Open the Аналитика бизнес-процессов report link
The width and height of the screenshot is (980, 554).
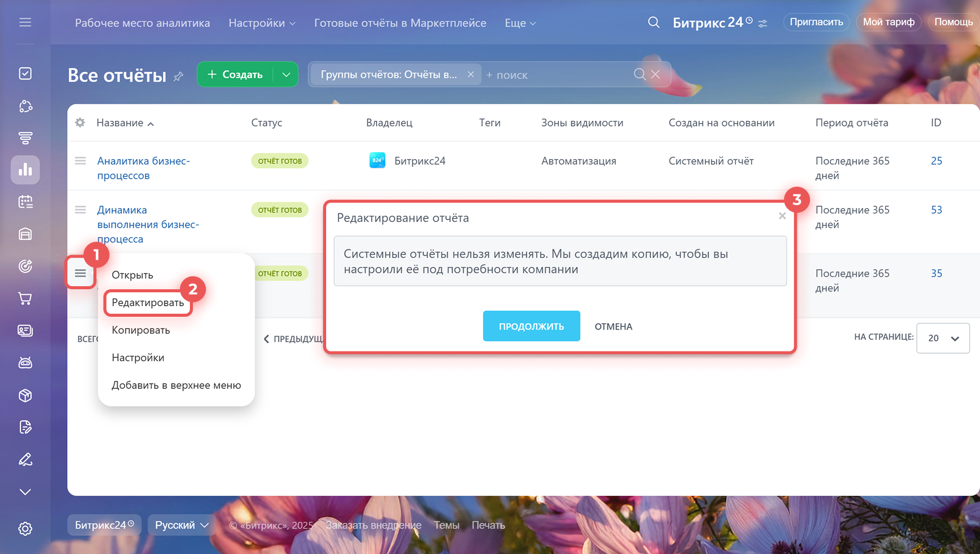143,168
